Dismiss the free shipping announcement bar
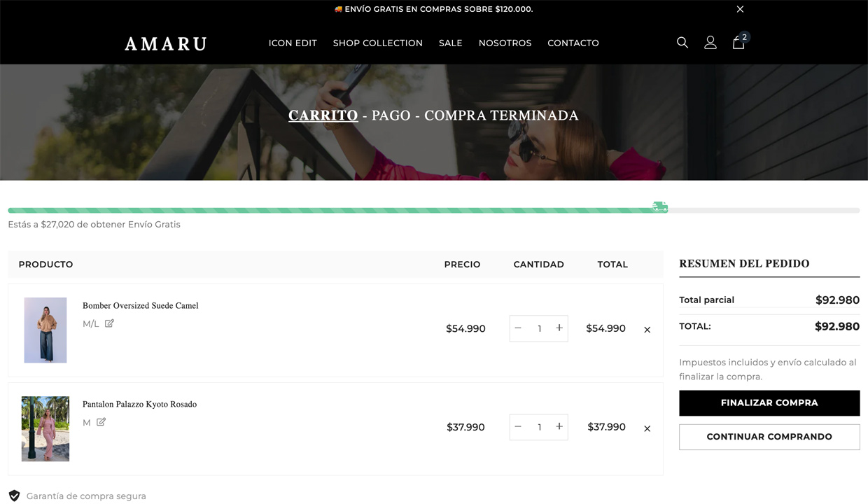 click(740, 9)
